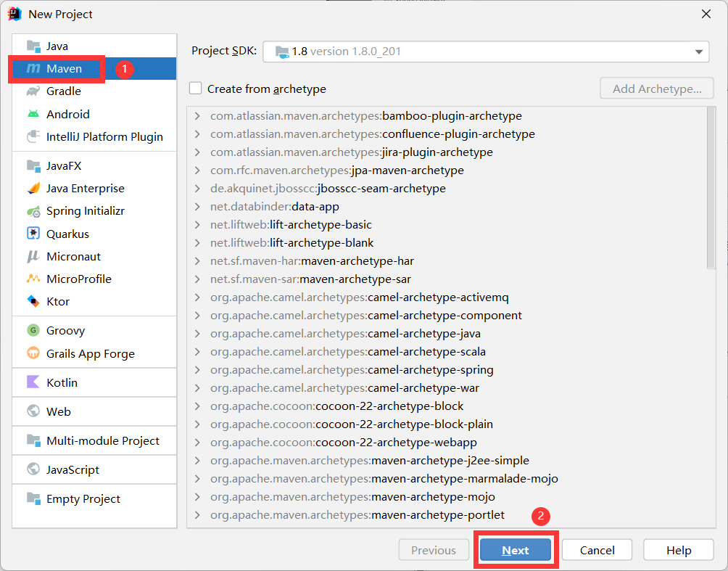Expand jbosscc-seam-archetype entry

[197, 188]
